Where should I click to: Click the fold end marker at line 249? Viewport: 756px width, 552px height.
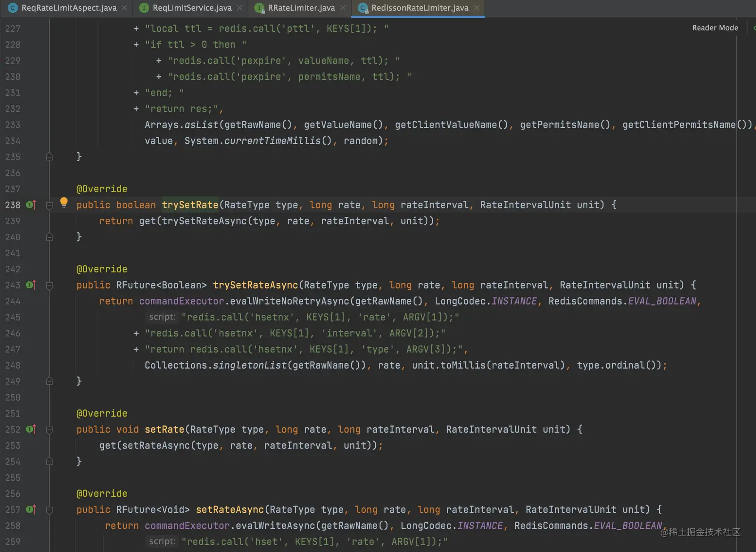coord(49,381)
